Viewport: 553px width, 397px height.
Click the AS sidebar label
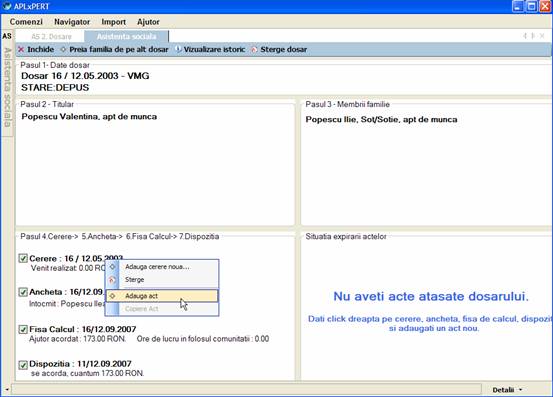pos(7,36)
